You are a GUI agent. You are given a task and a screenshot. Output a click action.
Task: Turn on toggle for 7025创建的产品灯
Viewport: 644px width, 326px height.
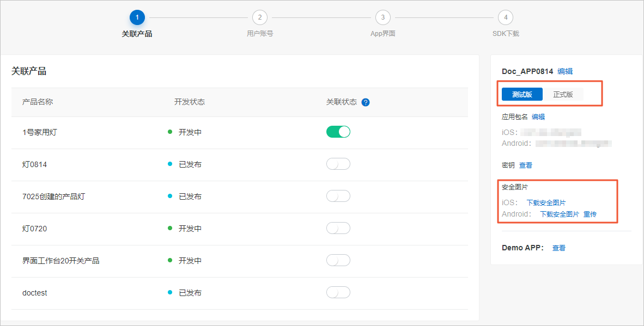click(338, 196)
